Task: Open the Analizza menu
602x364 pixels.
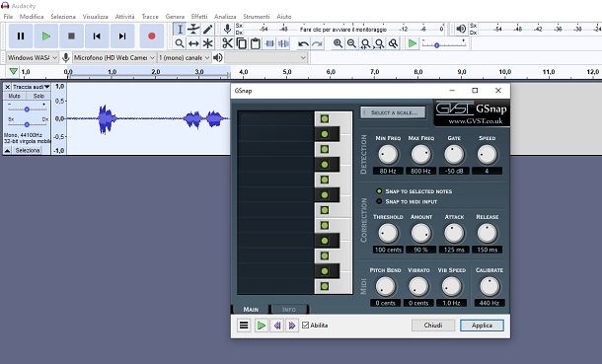Action: coord(225,17)
